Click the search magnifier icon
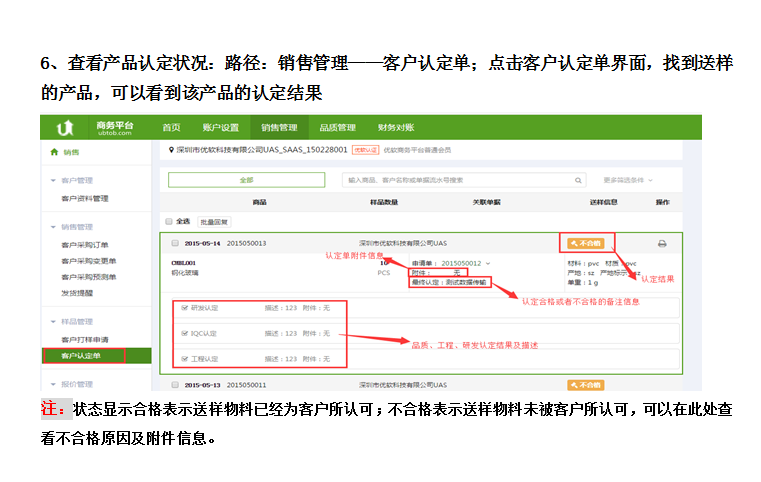The width and height of the screenshot is (761, 482). (x=580, y=180)
